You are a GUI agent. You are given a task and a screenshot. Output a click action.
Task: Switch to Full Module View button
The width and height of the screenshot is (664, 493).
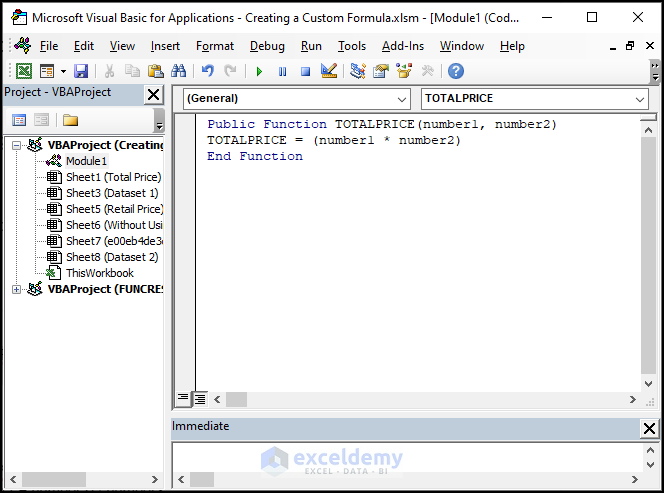(200, 399)
